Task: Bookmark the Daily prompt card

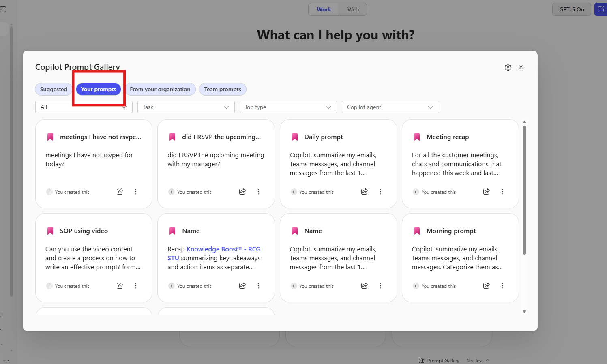Action: [x=294, y=137]
